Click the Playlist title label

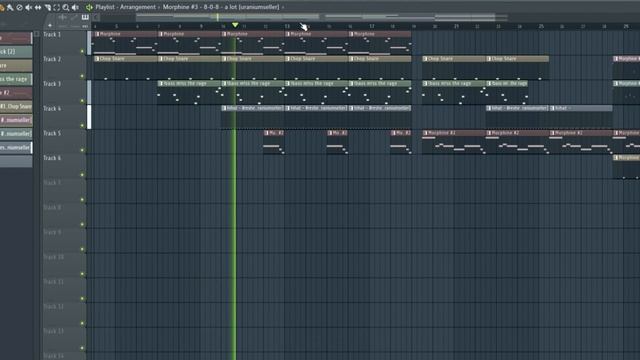pos(105,7)
